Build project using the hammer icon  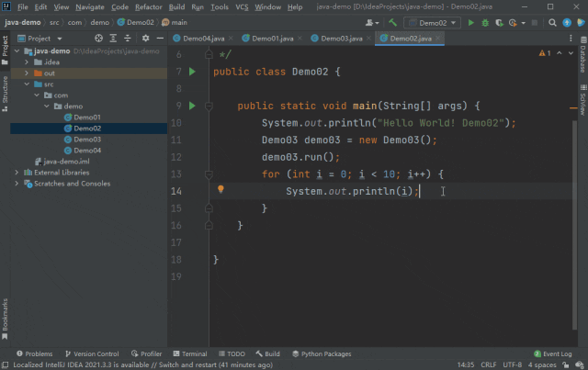coord(393,22)
